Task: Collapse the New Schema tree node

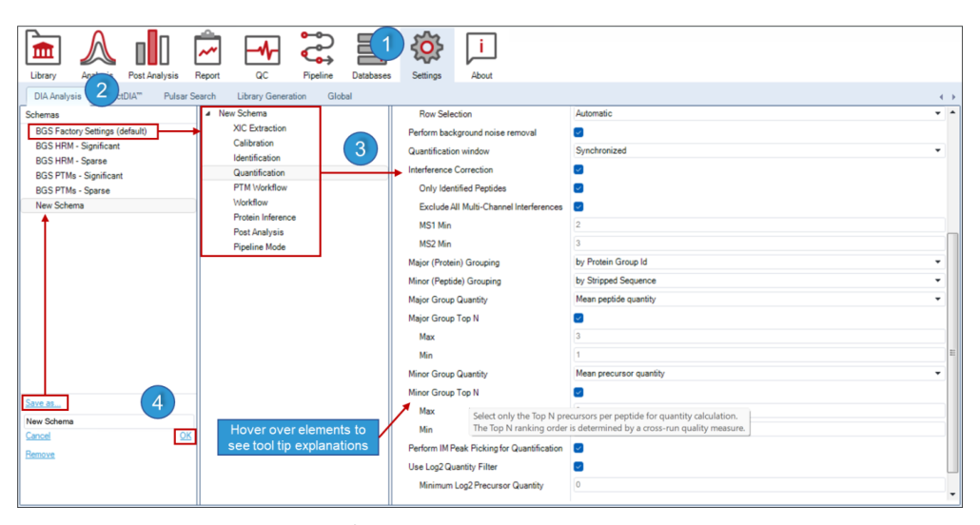Action: pyautogui.click(x=208, y=114)
